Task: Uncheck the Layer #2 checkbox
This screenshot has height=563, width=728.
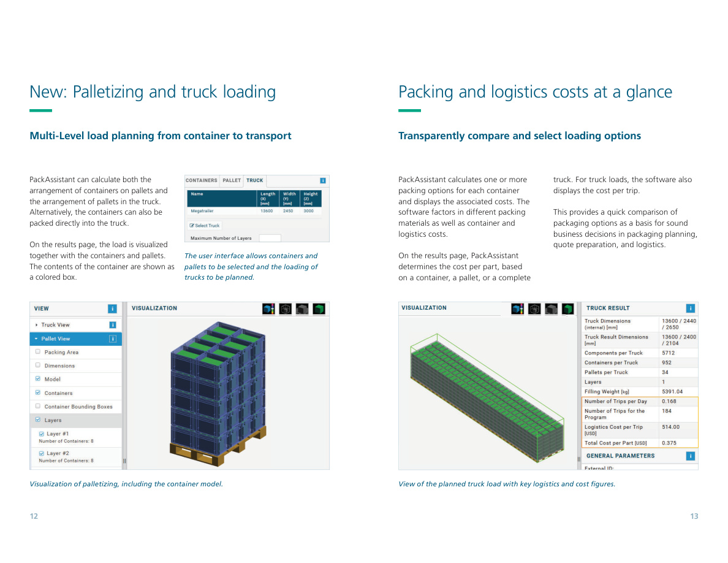Action: [x=41, y=453]
